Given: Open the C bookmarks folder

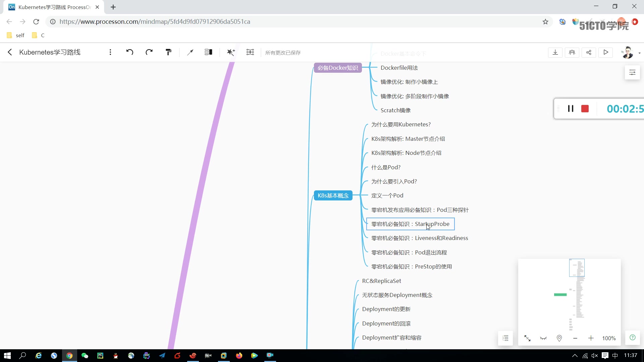Looking at the screenshot, I should tap(38, 35).
